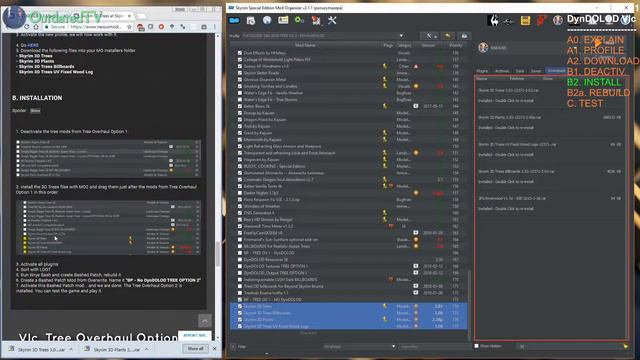Open the install mod from archive tool
This screenshot has height=360, width=640.
coord(251,20)
